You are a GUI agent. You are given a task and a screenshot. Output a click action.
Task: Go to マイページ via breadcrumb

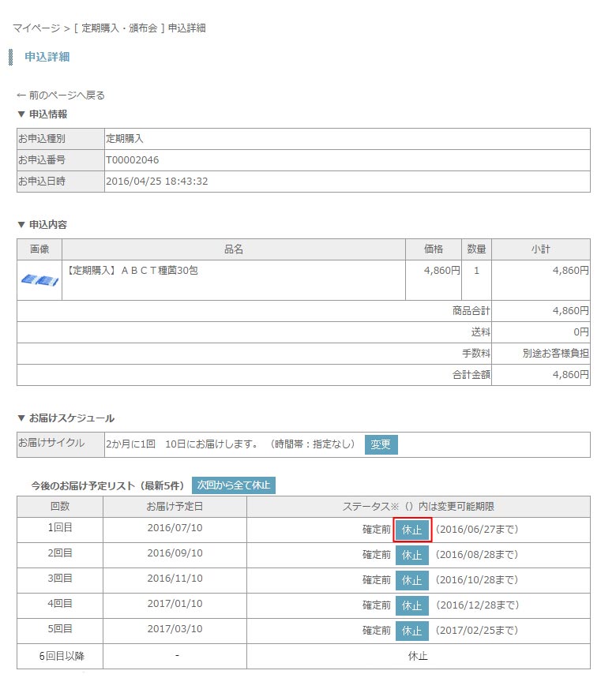click(x=36, y=28)
